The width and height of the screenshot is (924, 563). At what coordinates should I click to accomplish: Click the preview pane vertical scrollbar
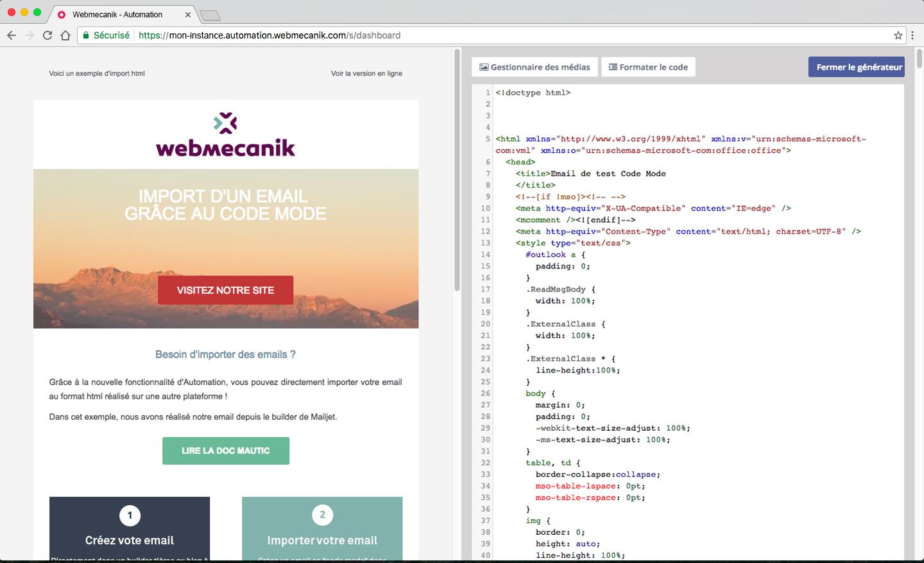[x=457, y=170]
